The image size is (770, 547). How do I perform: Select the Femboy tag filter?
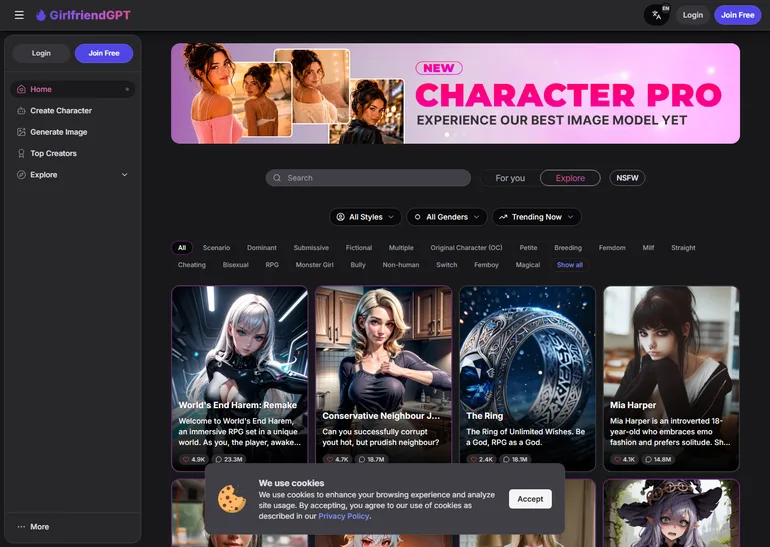pyautogui.click(x=486, y=265)
